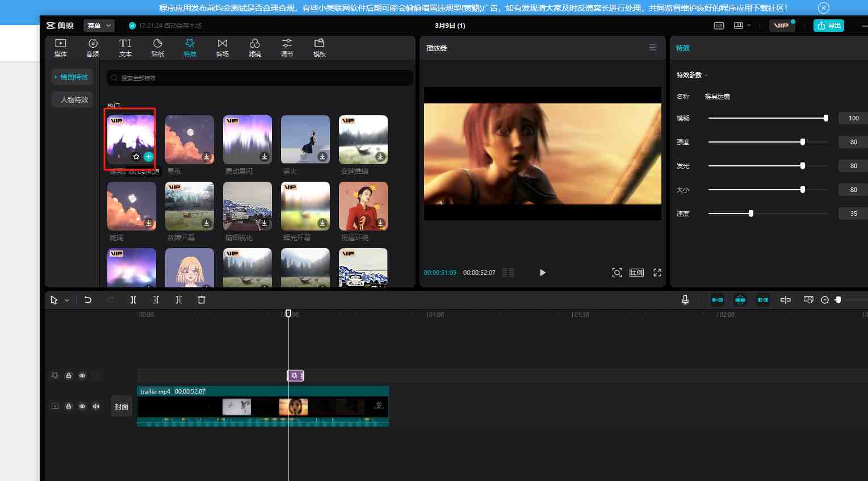
Task: Open the 比例 aspect ratio dropdown
Action: click(x=636, y=273)
